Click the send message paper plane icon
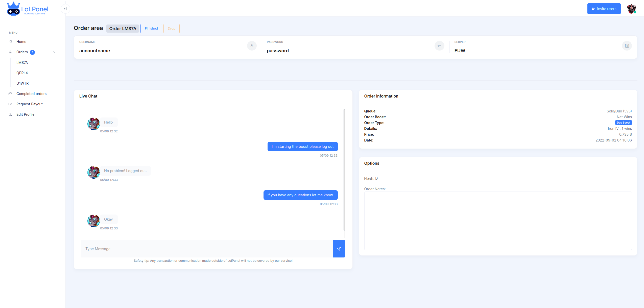Viewport: 644px width, 308px height. (x=339, y=249)
